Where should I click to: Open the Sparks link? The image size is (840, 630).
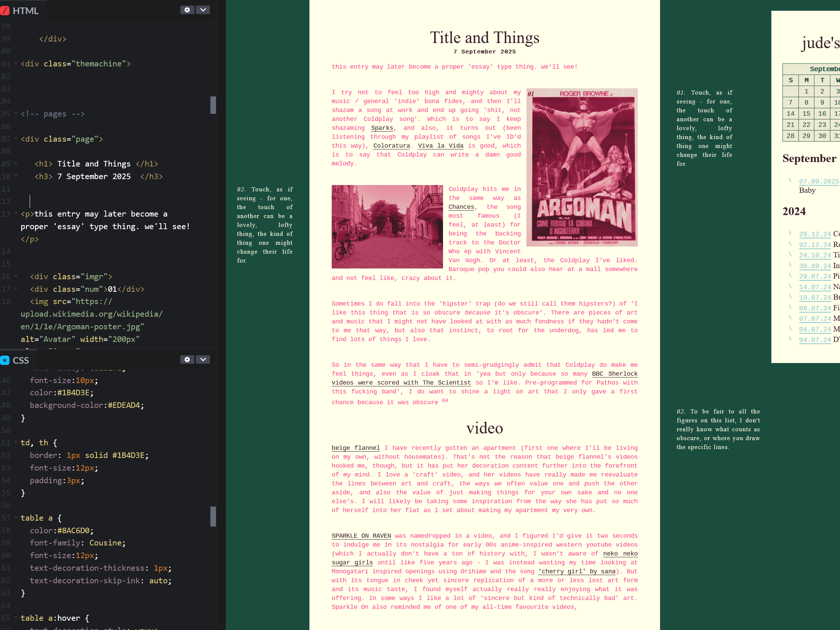click(382, 128)
